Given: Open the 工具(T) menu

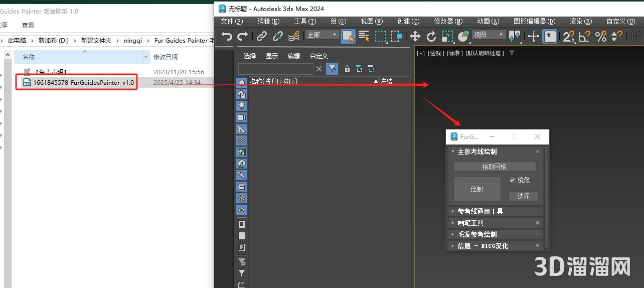Looking at the screenshot, I should [x=305, y=22].
